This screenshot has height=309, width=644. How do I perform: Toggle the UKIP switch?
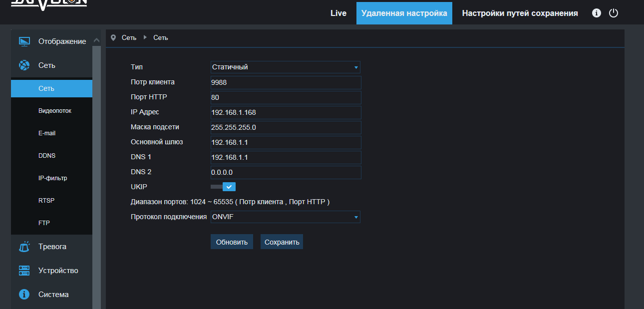point(223,187)
